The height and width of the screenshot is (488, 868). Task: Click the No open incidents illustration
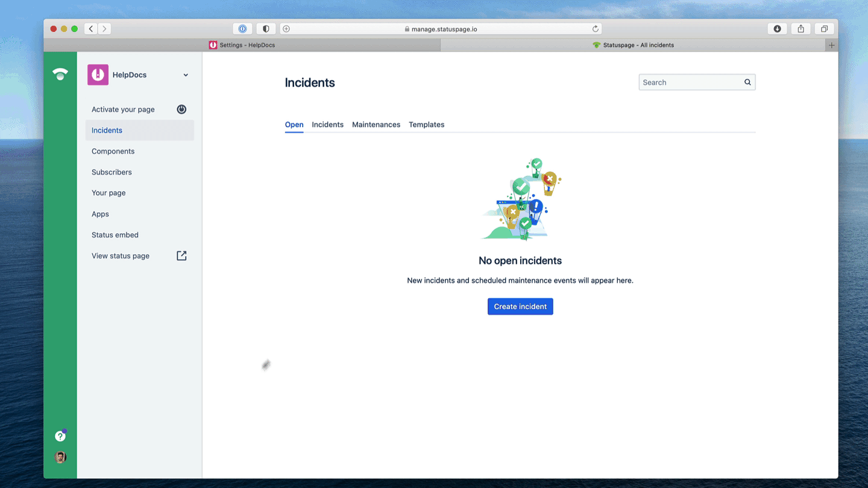(x=521, y=199)
